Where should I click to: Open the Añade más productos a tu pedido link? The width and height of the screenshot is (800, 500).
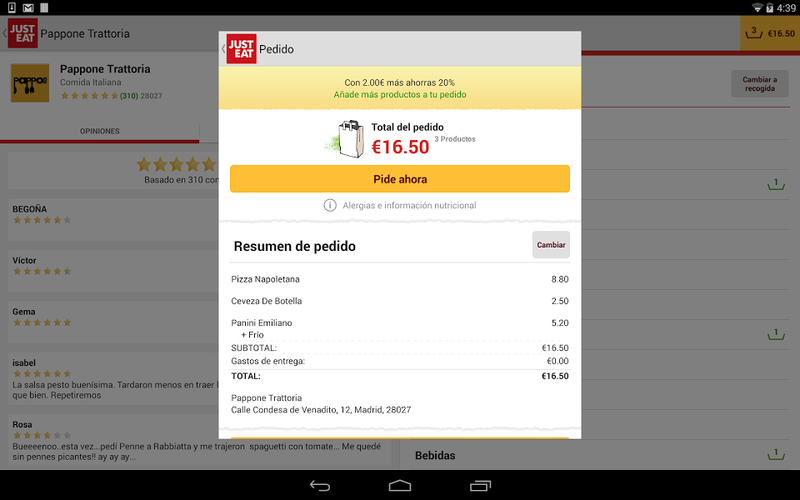(399, 94)
